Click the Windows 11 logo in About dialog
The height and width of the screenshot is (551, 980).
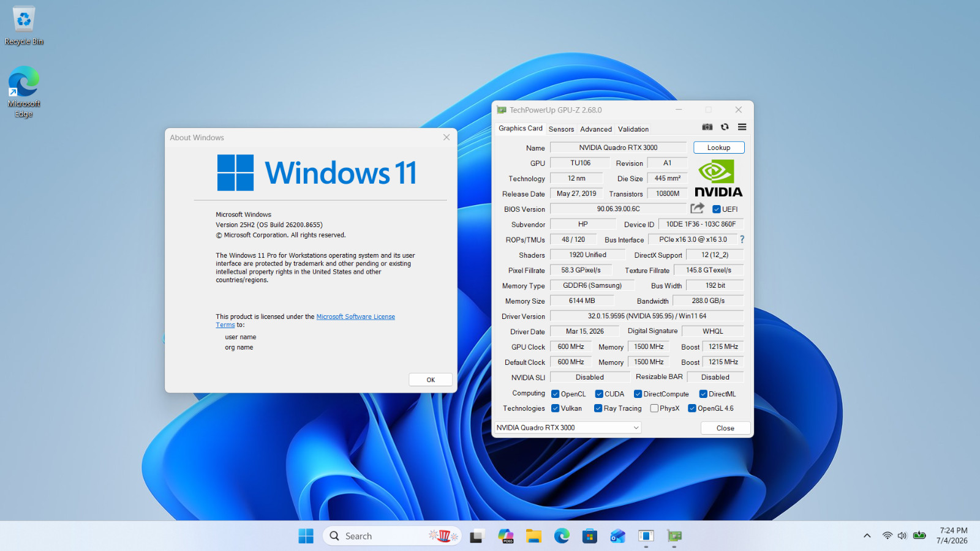tap(317, 173)
